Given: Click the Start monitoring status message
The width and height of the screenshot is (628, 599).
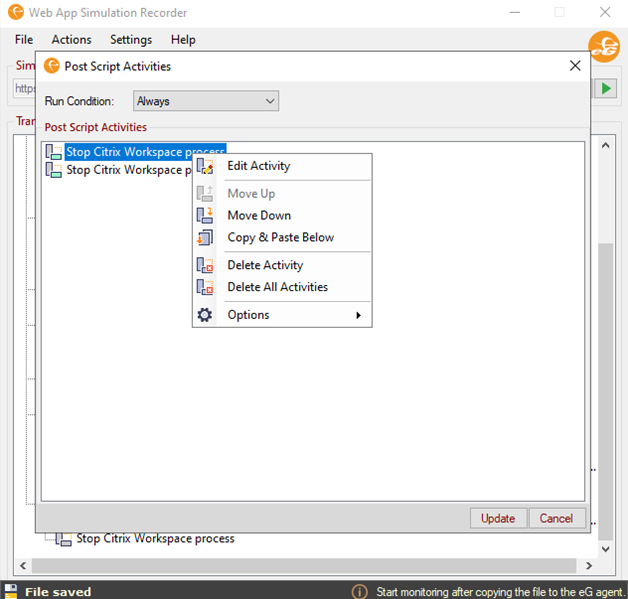Looking at the screenshot, I should (x=500, y=592).
